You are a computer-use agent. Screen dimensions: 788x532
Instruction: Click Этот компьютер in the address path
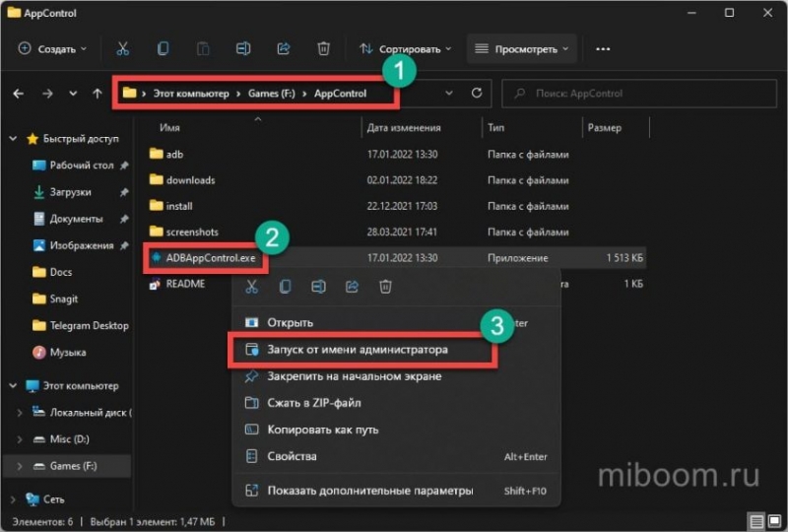(191, 94)
